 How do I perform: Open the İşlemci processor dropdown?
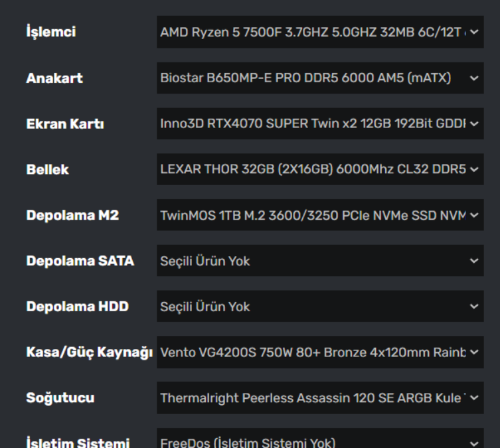point(312,32)
